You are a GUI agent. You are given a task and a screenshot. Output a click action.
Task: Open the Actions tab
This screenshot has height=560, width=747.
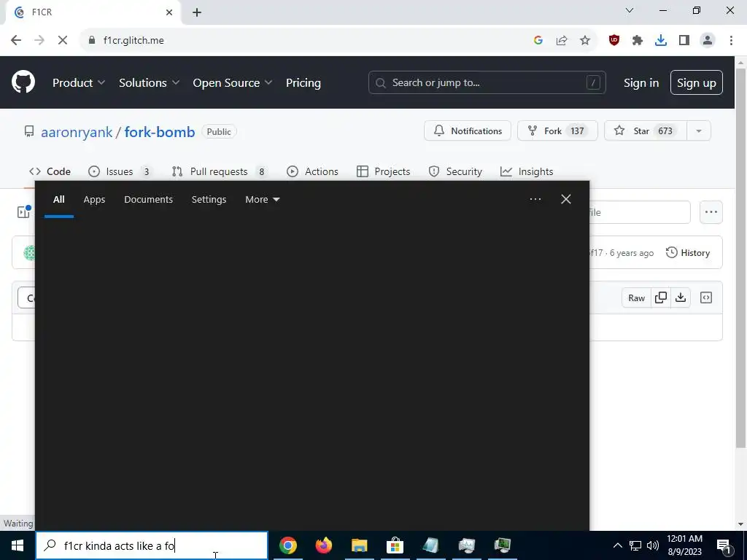tap(312, 171)
